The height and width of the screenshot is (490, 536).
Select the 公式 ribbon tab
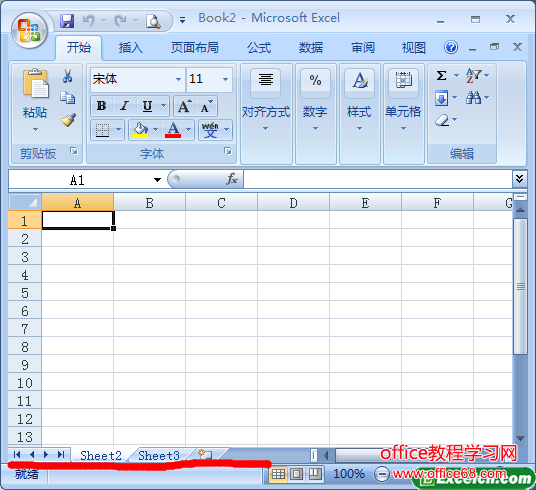point(259,48)
